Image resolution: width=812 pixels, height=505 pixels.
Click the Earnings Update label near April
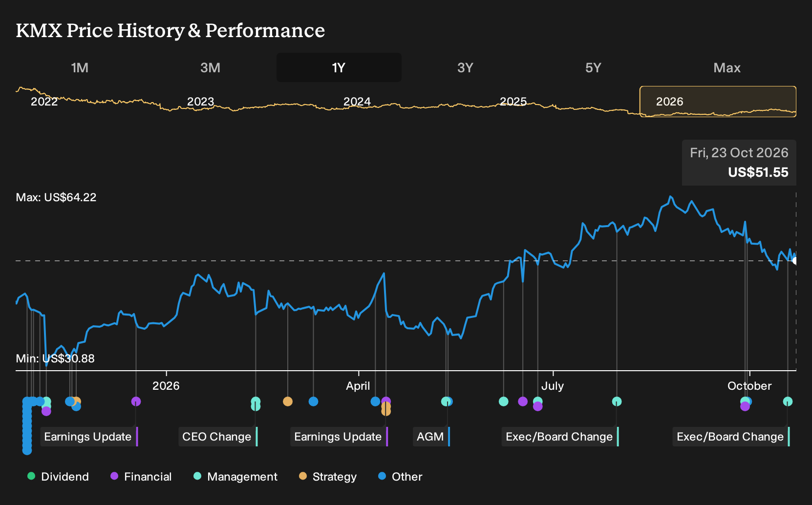point(340,437)
